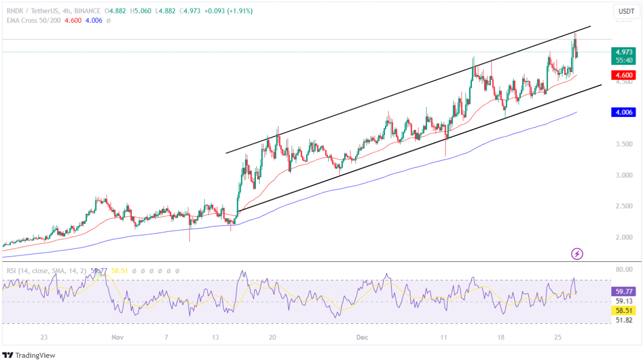The image size is (644, 361).
Task: Select the RSI (14, close, SMA, 14, 2) legend
Action: 47,271
